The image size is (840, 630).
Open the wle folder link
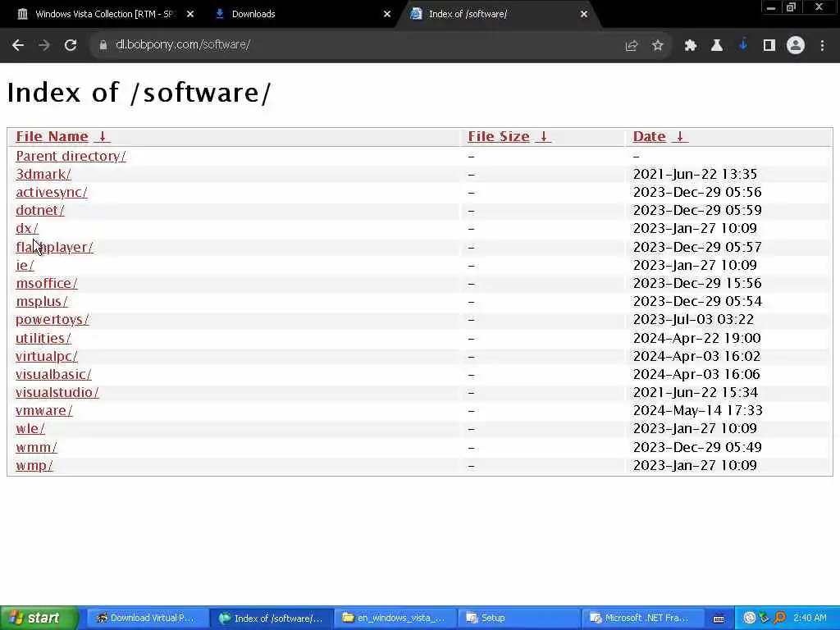(x=30, y=428)
